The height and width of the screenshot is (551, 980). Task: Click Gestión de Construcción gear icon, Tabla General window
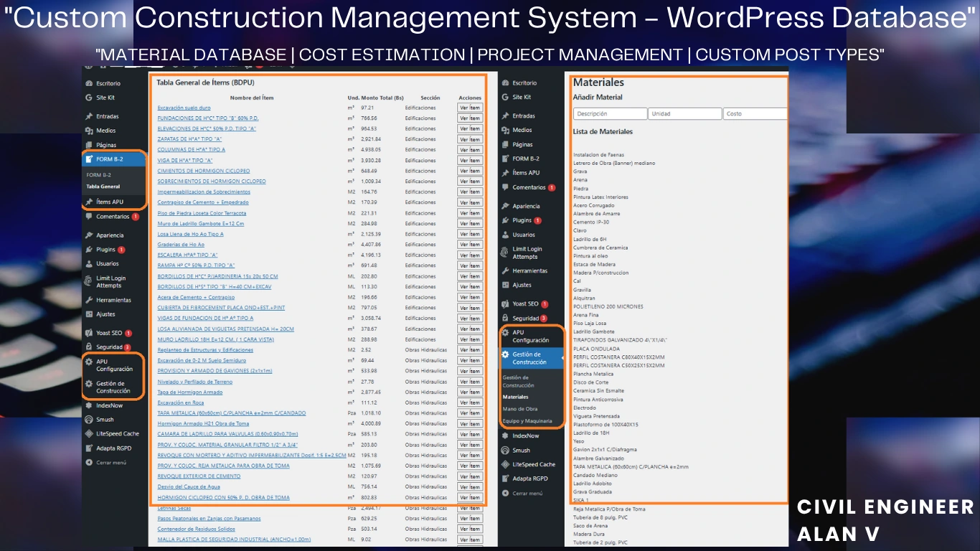tap(89, 384)
